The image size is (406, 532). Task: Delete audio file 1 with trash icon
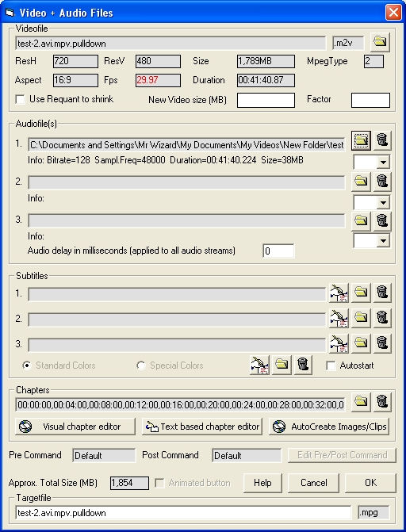click(x=382, y=140)
